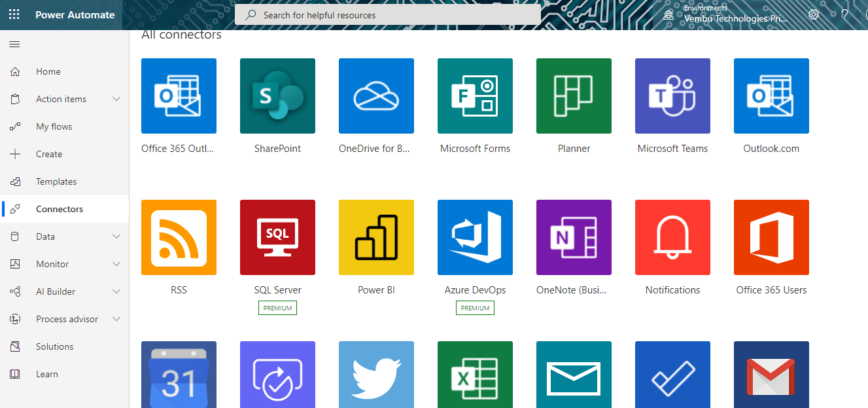868x408 pixels.
Task: Open the Power BI connector tile
Action: (376, 237)
